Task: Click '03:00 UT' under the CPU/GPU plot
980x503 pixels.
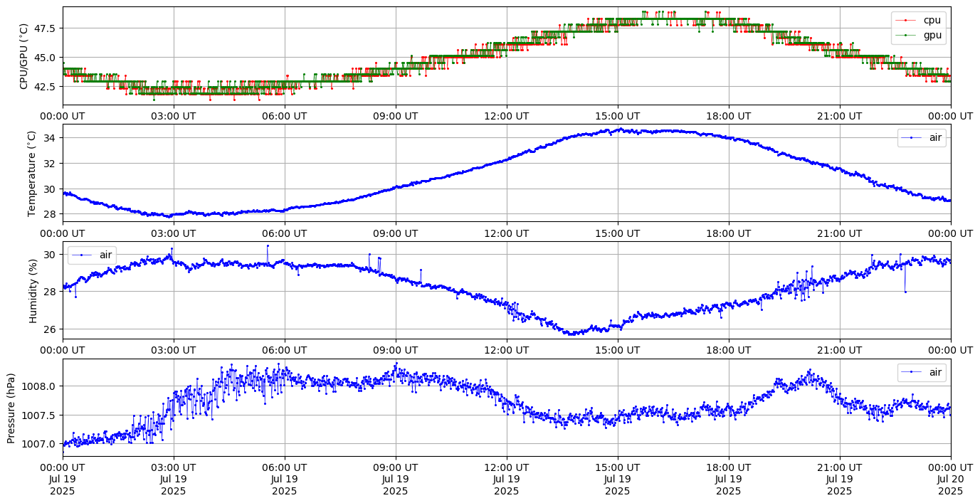Action: point(174,116)
